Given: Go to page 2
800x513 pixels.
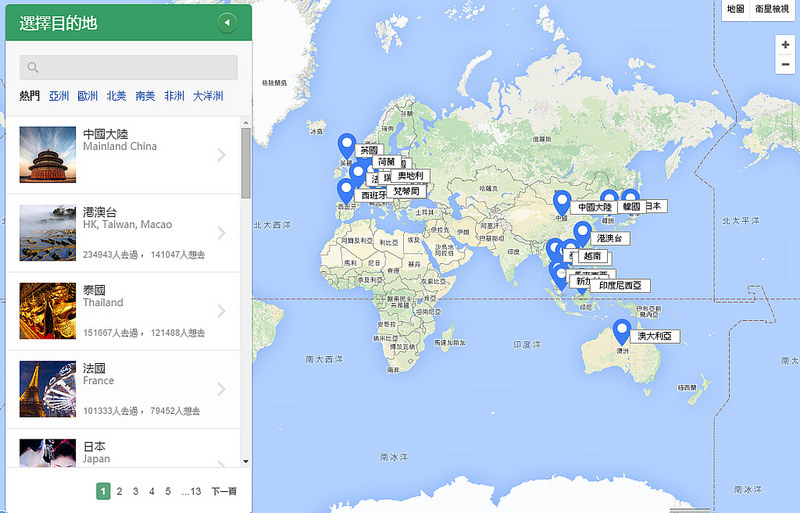Looking at the screenshot, I should [x=119, y=492].
